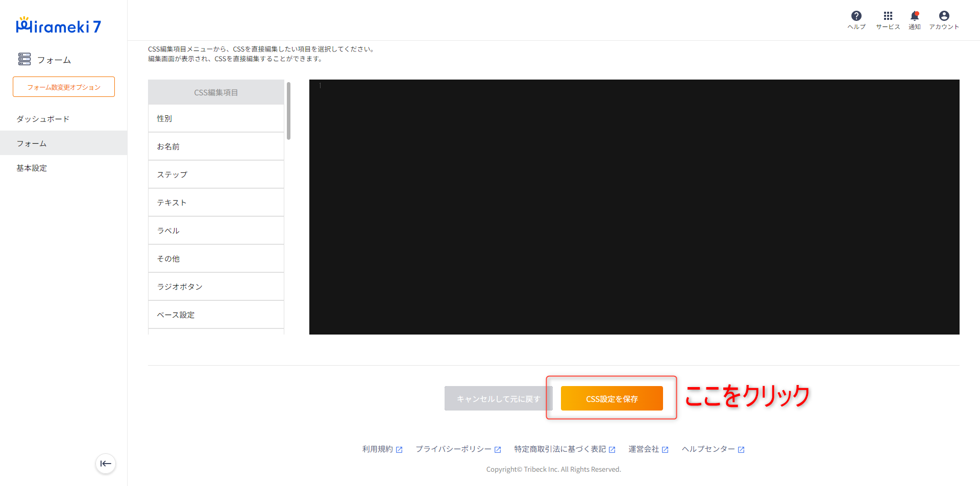The image size is (980, 486).
Task: Select ダッシュボード in the sidebar
Action: pos(43,119)
